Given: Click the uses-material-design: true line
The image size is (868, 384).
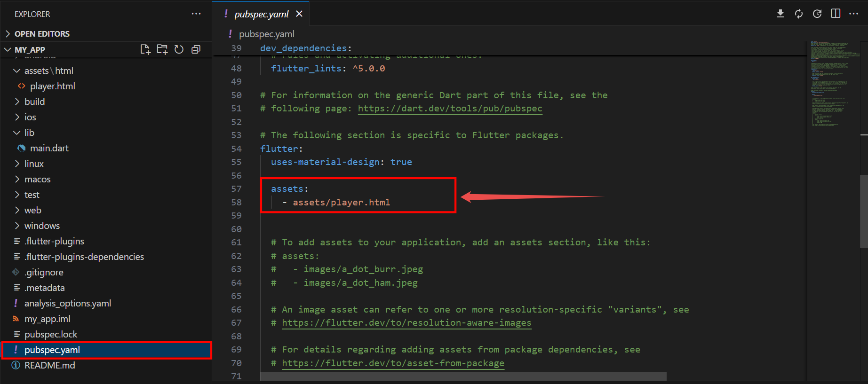Looking at the screenshot, I should click(x=341, y=162).
